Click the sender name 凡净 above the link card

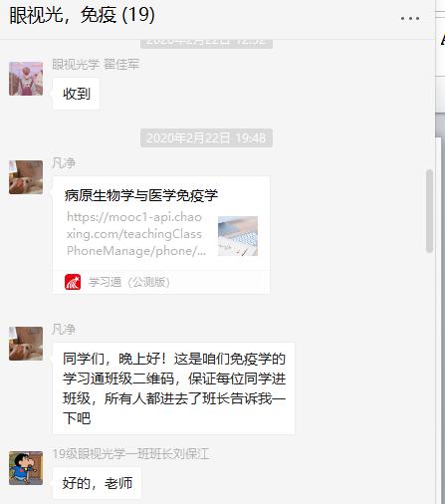(64, 163)
